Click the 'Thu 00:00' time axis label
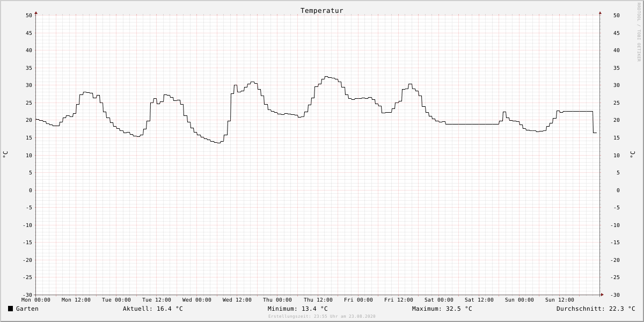This screenshot has height=322, width=644. click(x=277, y=300)
